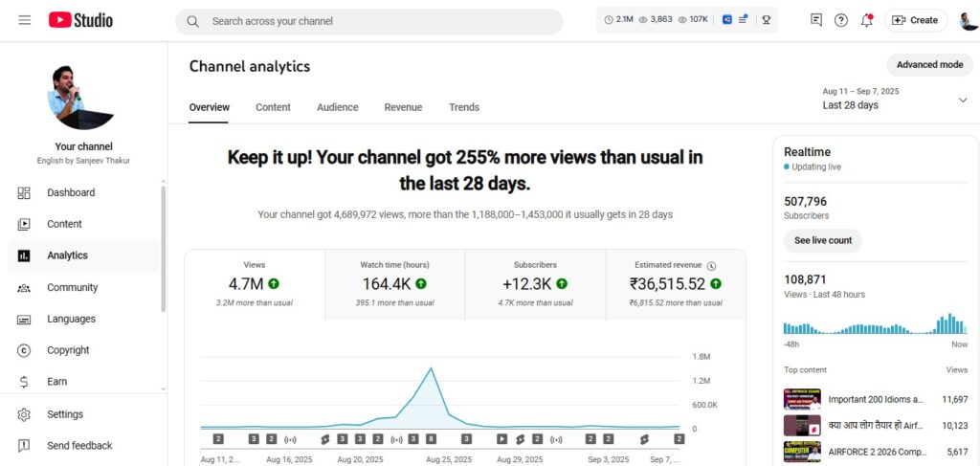Click the See live count button
Screen dimensions: 980x466
(822, 240)
